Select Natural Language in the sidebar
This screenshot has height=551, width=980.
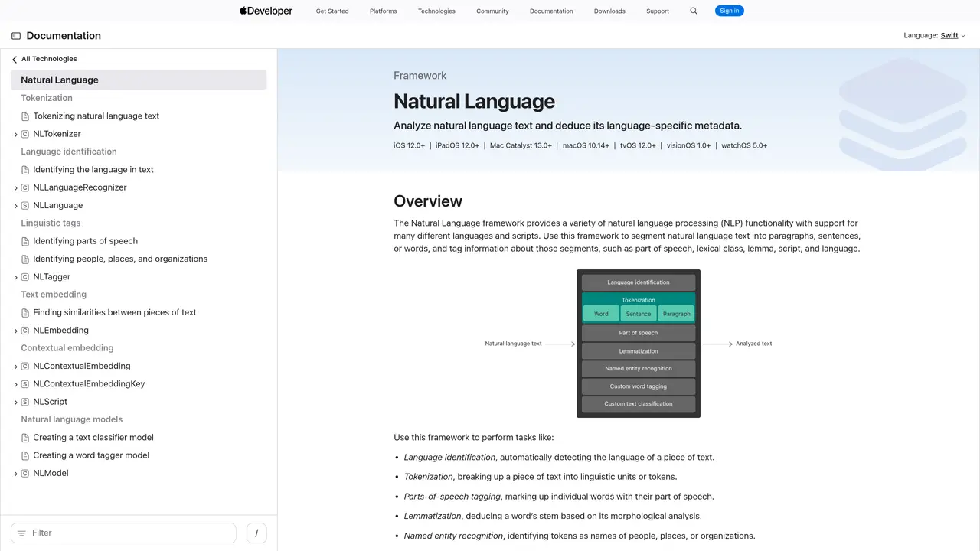click(x=139, y=80)
